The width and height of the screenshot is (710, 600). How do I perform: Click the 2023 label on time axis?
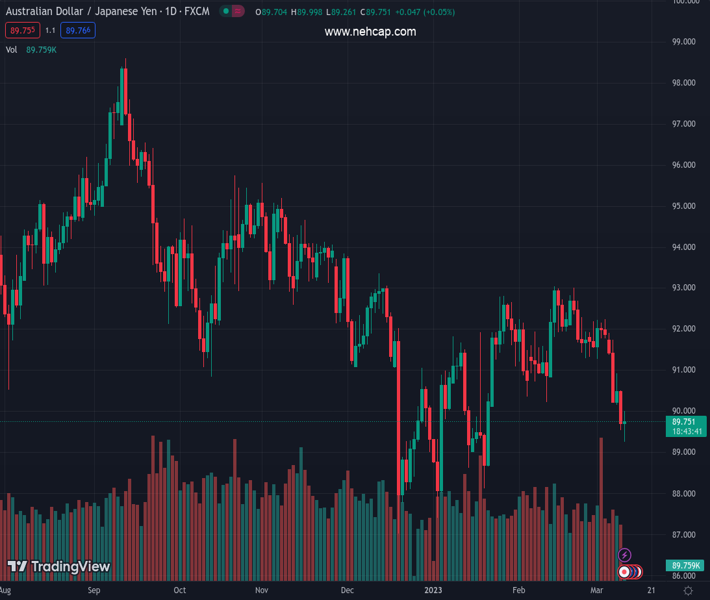(432, 591)
